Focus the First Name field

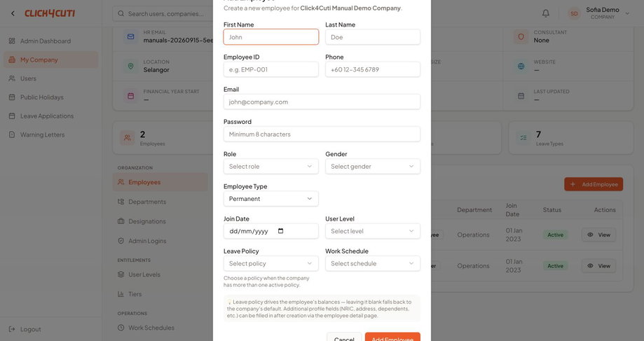tap(271, 37)
